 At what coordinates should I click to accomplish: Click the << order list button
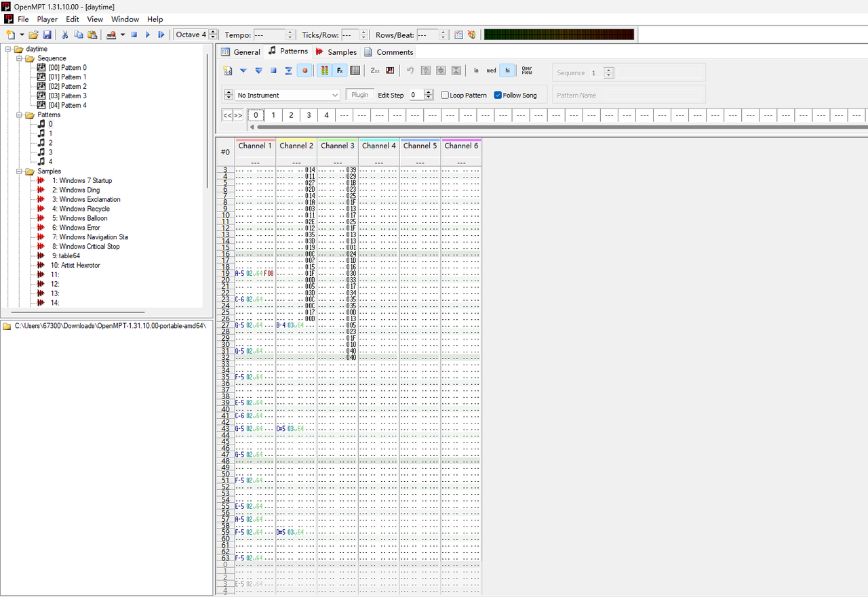[227, 115]
